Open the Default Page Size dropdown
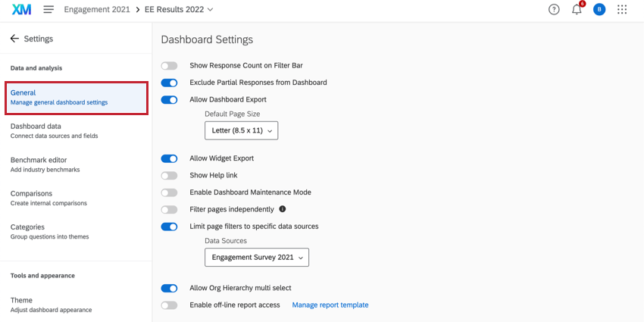 pos(241,130)
